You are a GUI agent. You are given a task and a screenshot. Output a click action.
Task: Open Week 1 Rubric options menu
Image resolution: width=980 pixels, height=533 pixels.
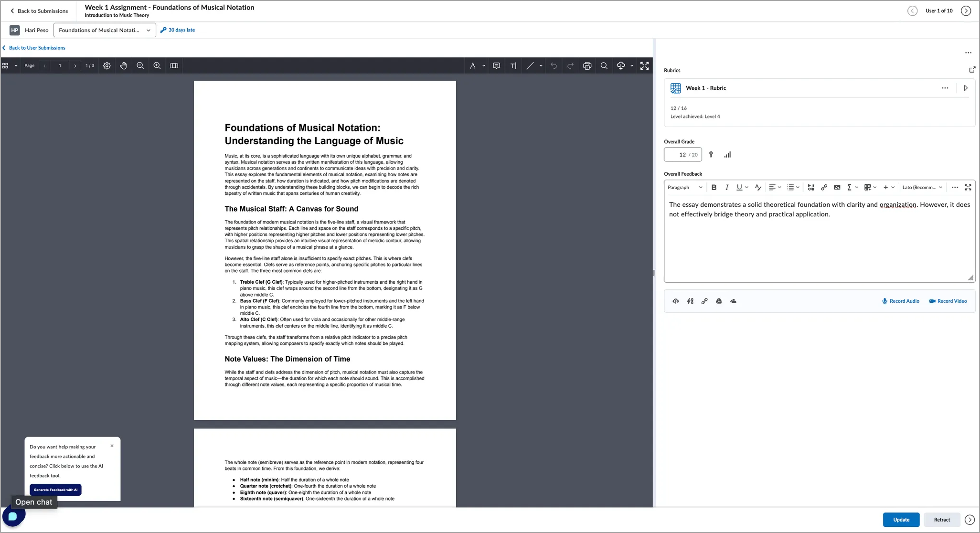pos(945,88)
